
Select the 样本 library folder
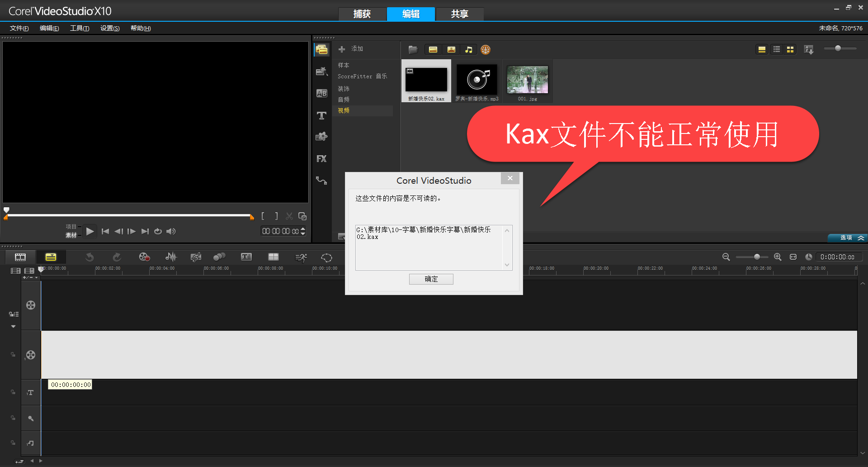tap(344, 66)
